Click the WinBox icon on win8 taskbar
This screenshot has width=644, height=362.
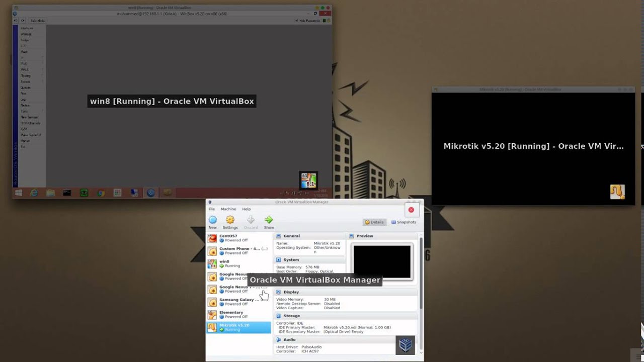click(x=150, y=193)
